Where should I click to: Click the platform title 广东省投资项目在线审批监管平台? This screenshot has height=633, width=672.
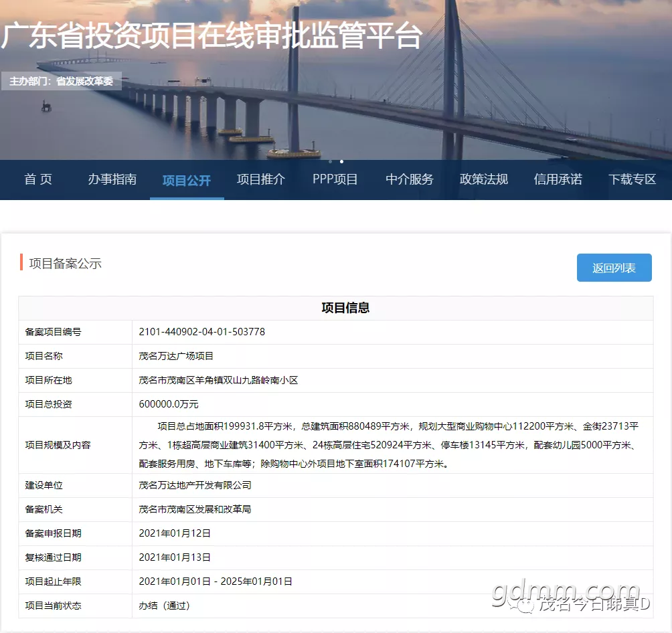click(212, 35)
